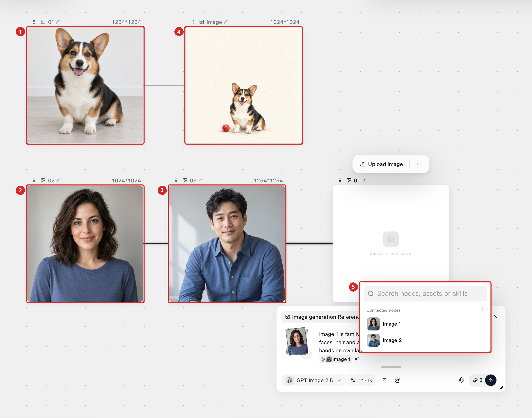Select Image 1 from Connected nodes list
The image size is (532, 418).
click(425, 324)
